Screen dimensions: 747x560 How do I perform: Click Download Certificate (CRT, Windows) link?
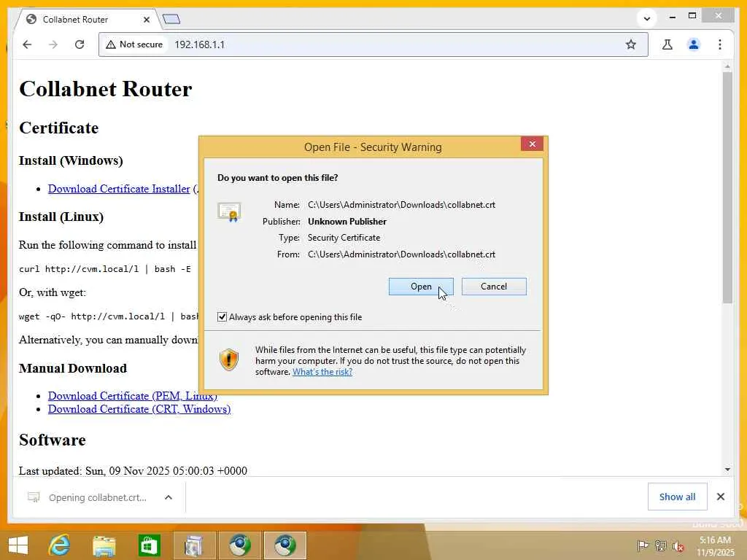(139, 409)
